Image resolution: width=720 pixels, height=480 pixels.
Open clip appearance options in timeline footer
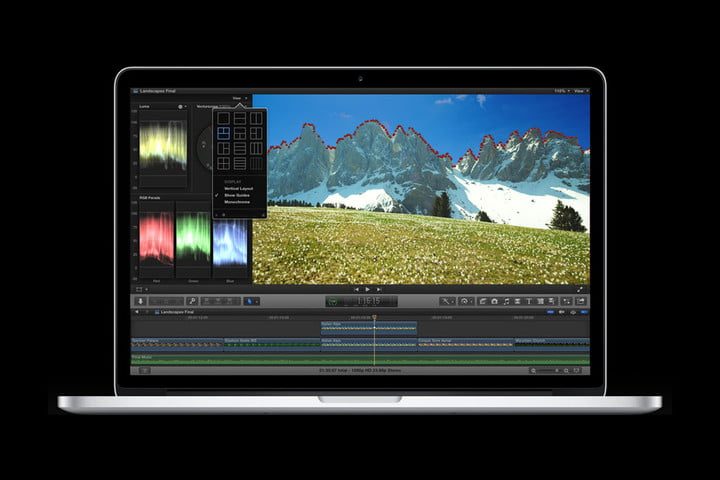[x=576, y=370]
